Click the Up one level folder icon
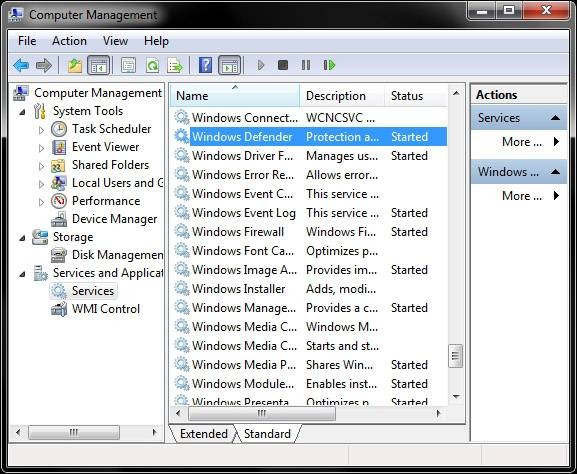 (75, 66)
